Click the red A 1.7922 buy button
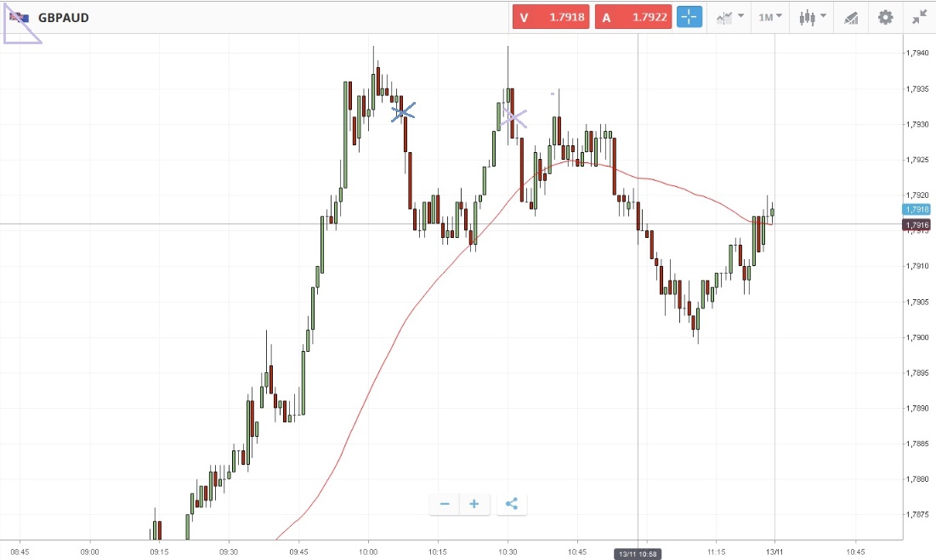This screenshot has width=936, height=560. [633, 17]
